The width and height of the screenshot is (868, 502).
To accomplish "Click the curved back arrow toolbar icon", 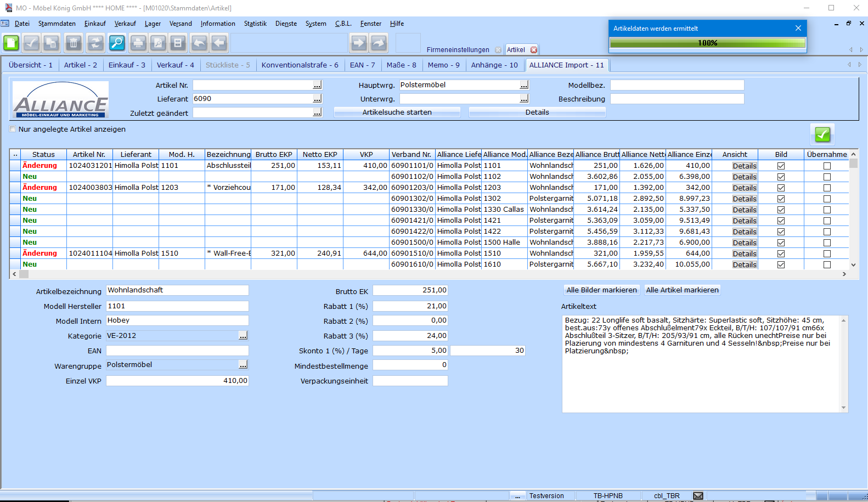I will 199,43.
